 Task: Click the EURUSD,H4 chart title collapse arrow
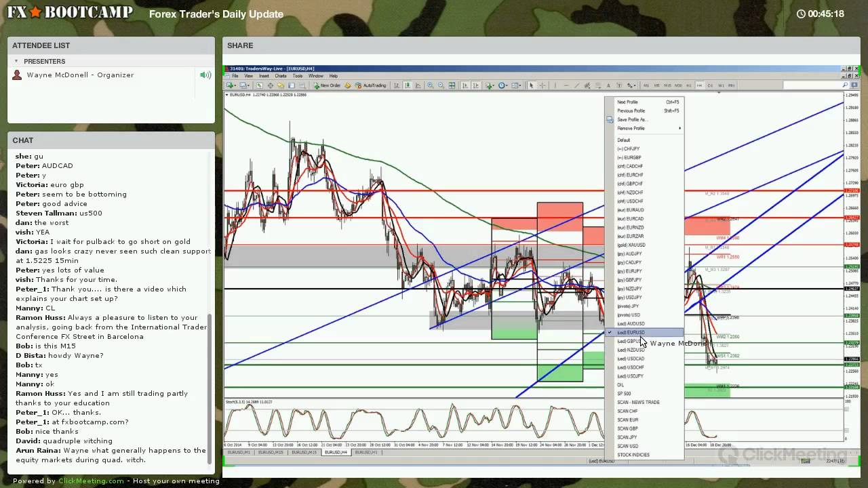point(226,94)
